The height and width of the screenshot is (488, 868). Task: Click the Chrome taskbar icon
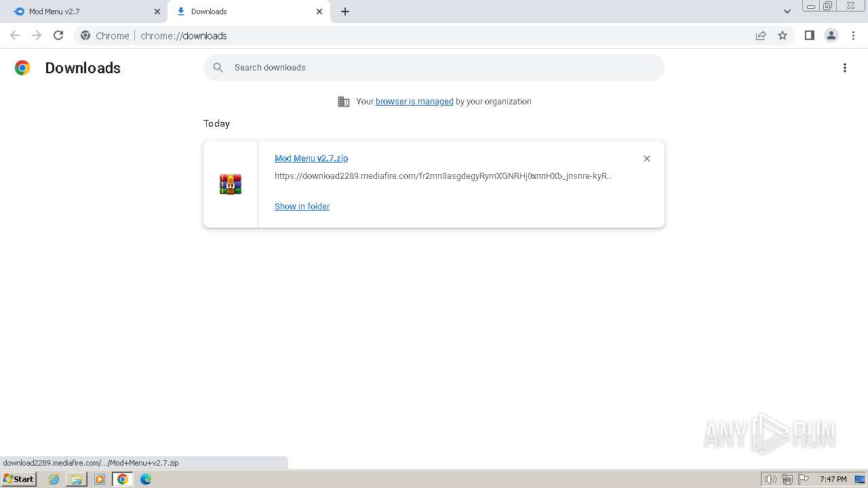[123, 479]
